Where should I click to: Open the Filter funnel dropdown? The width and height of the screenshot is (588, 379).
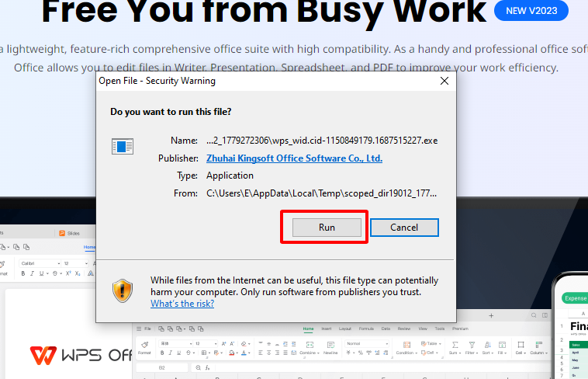point(472,348)
